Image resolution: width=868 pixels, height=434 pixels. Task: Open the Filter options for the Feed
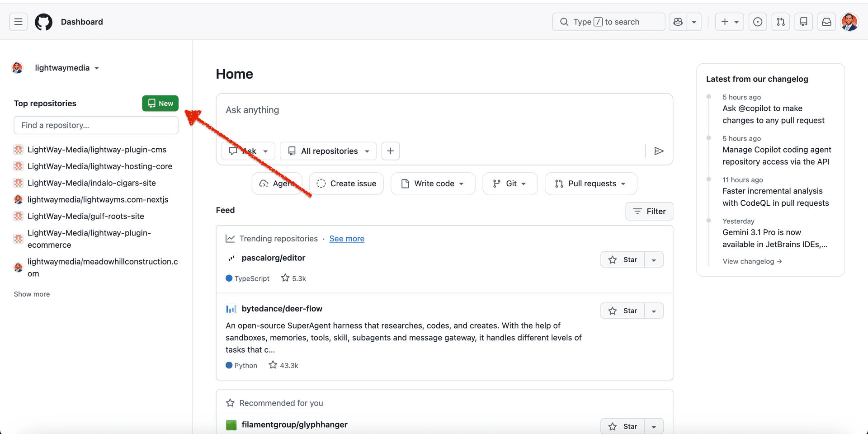coord(649,211)
